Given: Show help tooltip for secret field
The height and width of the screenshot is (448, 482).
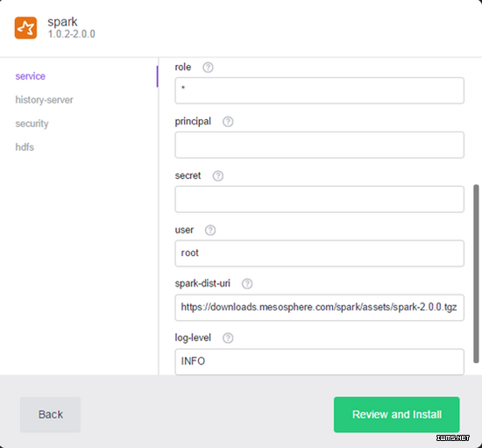Looking at the screenshot, I should [218, 176].
